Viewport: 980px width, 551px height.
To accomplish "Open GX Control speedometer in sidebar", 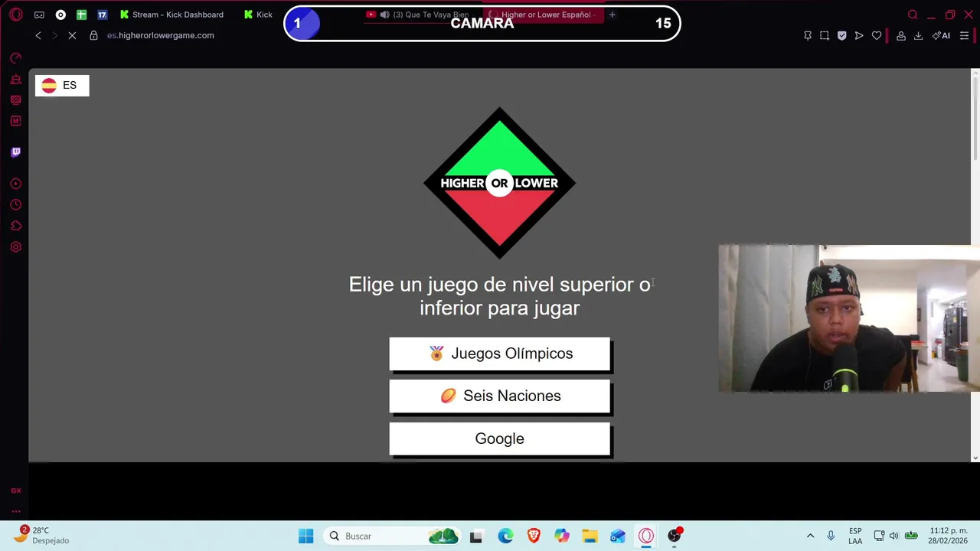I will coord(15,57).
